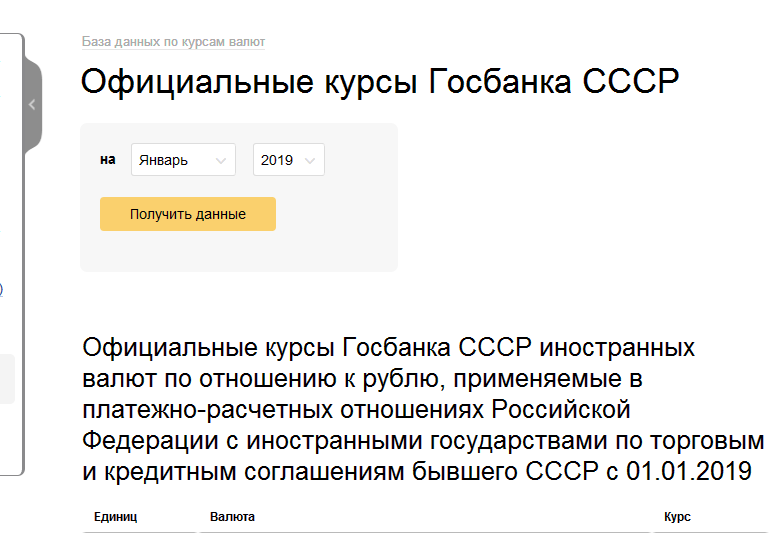Click the arrow in the month selector
Image resolution: width=774 pixels, height=539 pixels.
tap(219, 160)
